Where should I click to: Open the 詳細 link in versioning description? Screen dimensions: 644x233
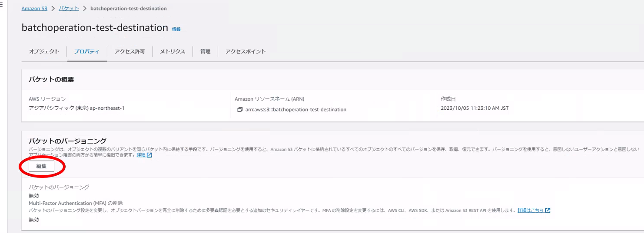[x=144, y=155]
